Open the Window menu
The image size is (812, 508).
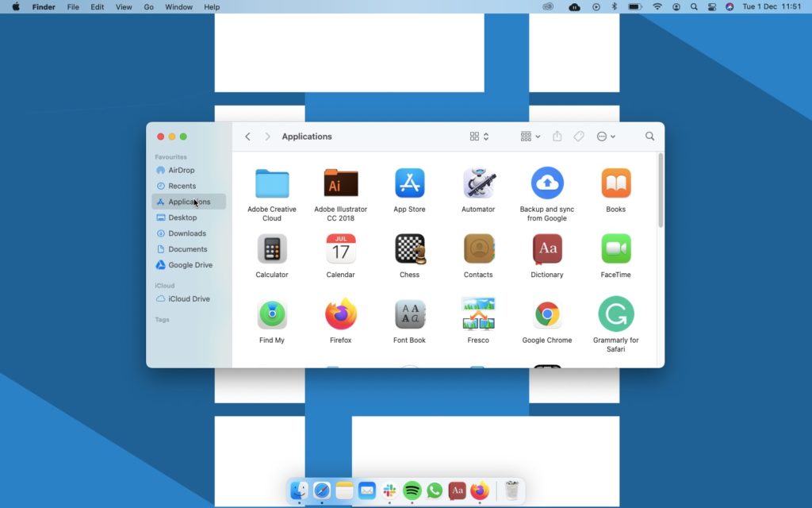pos(178,6)
